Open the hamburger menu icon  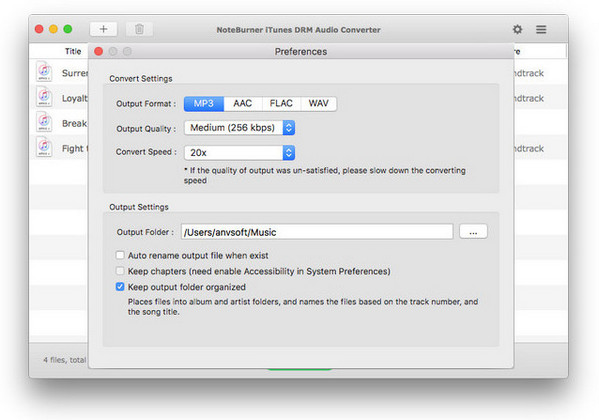click(x=541, y=29)
